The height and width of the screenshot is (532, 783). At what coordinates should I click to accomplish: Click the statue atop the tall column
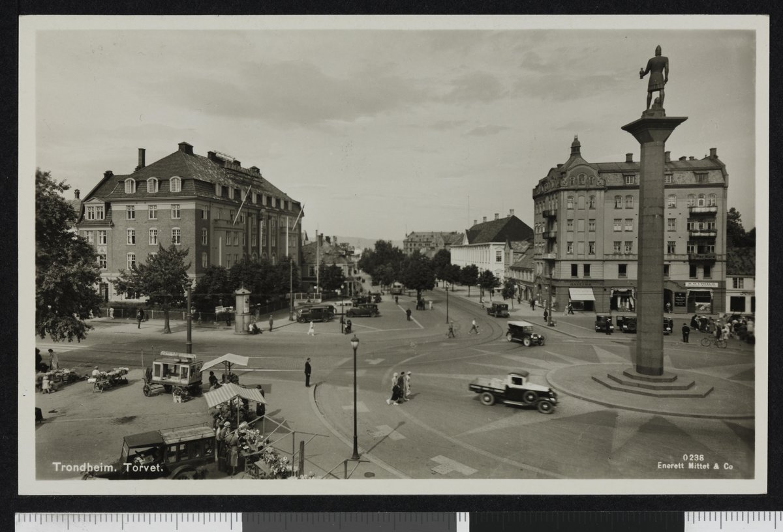(654, 80)
